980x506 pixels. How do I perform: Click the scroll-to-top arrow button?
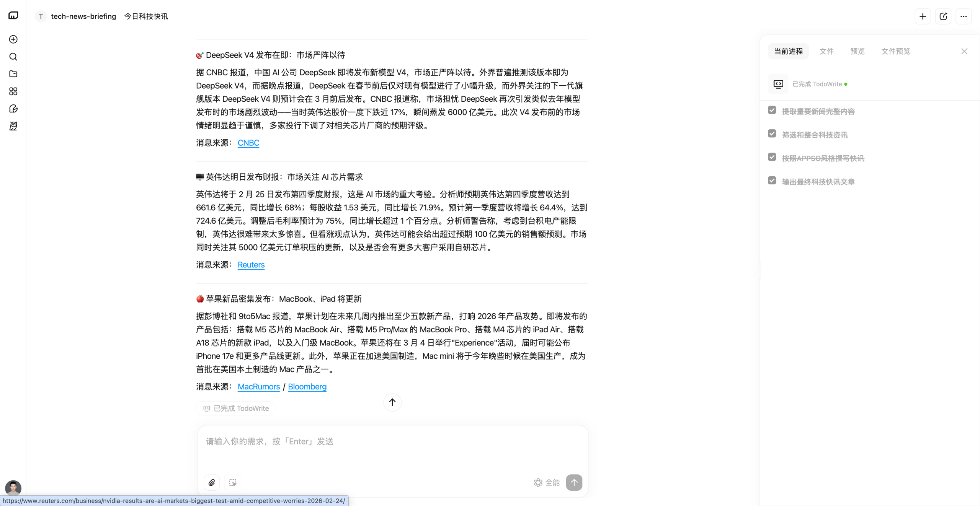[x=392, y=402]
